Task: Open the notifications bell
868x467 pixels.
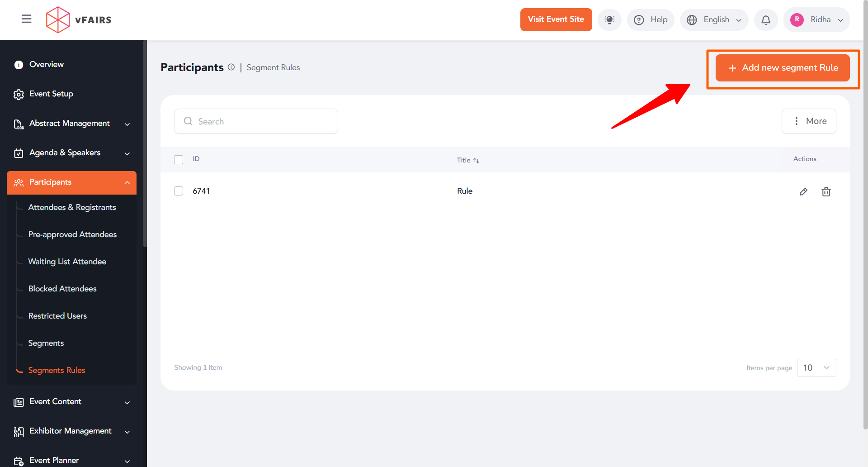Action: (x=765, y=20)
